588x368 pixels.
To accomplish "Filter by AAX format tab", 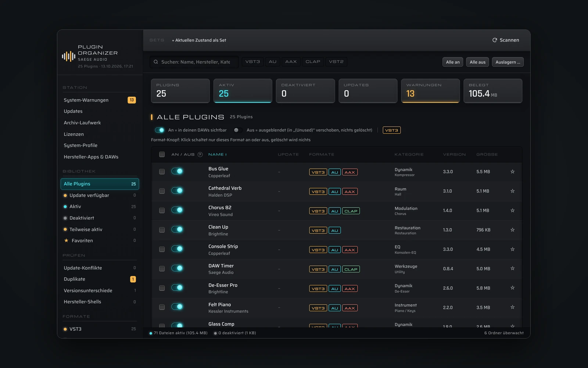I will 291,62.
